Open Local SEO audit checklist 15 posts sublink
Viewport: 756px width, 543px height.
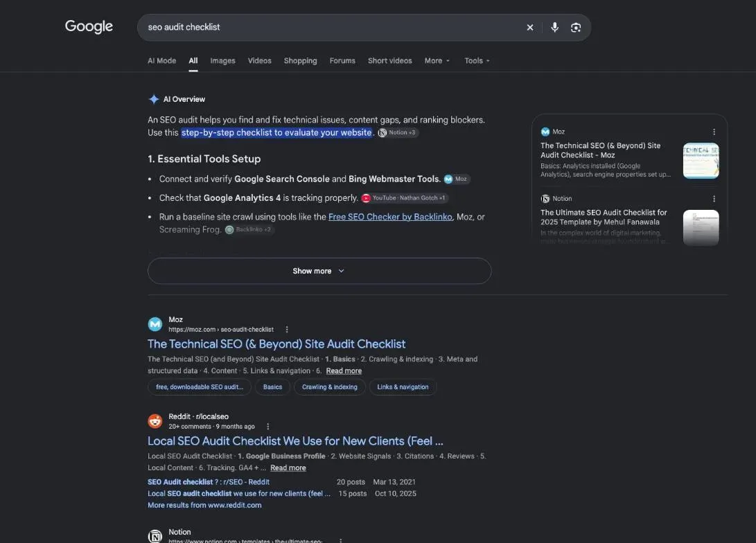pos(239,493)
